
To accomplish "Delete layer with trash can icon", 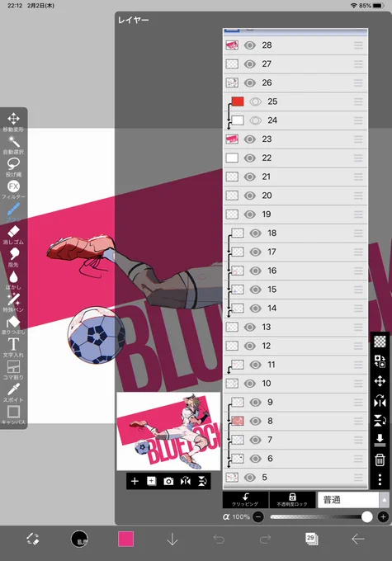I will (x=380, y=460).
